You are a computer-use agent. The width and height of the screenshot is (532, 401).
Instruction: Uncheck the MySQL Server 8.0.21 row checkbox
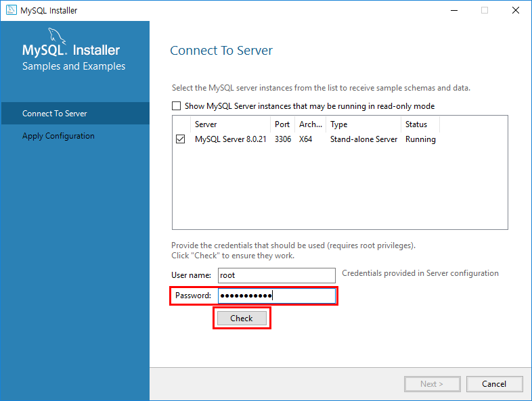(181, 139)
